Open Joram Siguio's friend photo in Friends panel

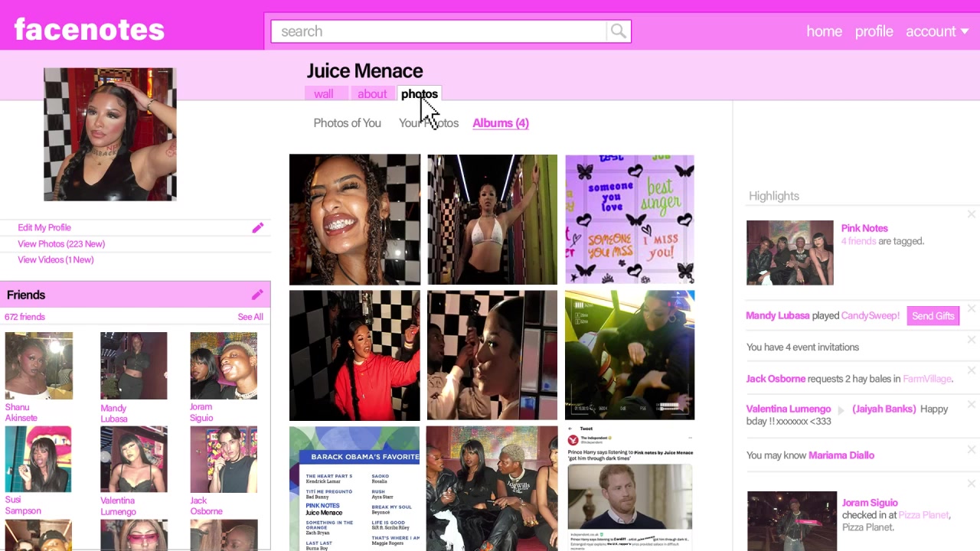click(224, 366)
